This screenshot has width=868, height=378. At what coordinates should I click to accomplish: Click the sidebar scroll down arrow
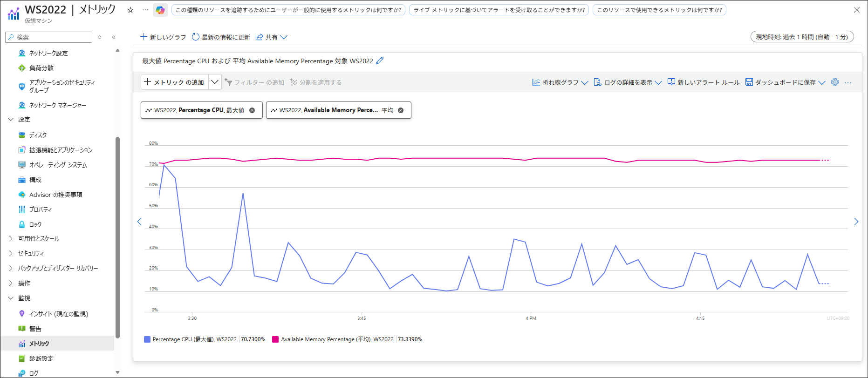coord(117,372)
